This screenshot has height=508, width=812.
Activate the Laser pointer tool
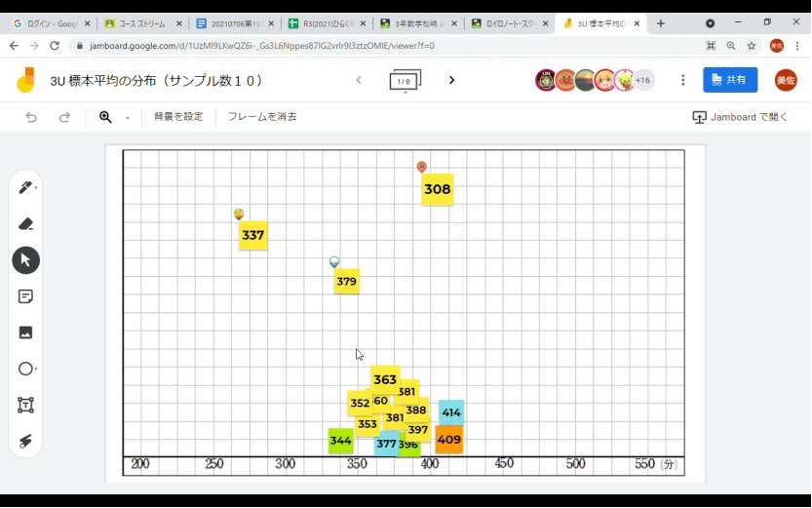(25, 441)
